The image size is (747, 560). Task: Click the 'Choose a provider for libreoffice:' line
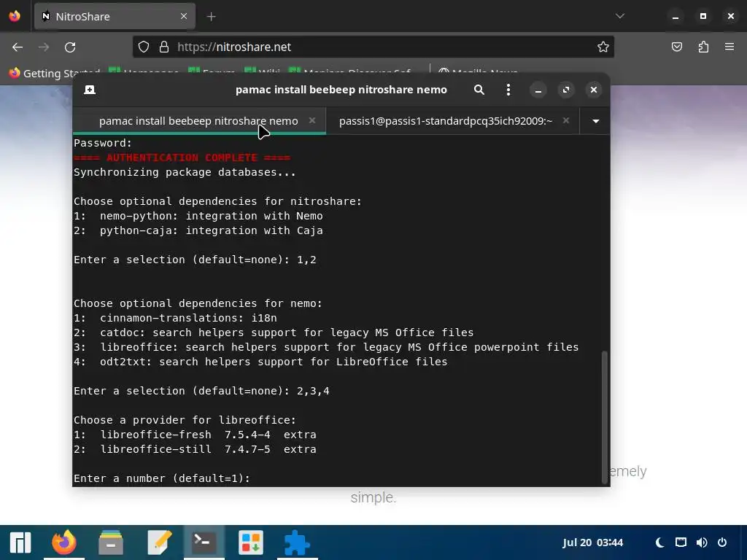[185, 420]
